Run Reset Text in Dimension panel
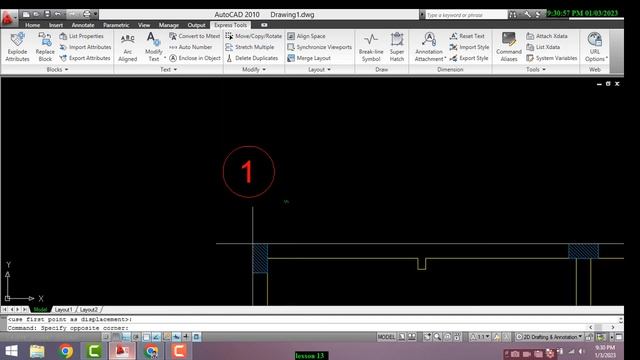The image size is (640, 360). click(467, 36)
